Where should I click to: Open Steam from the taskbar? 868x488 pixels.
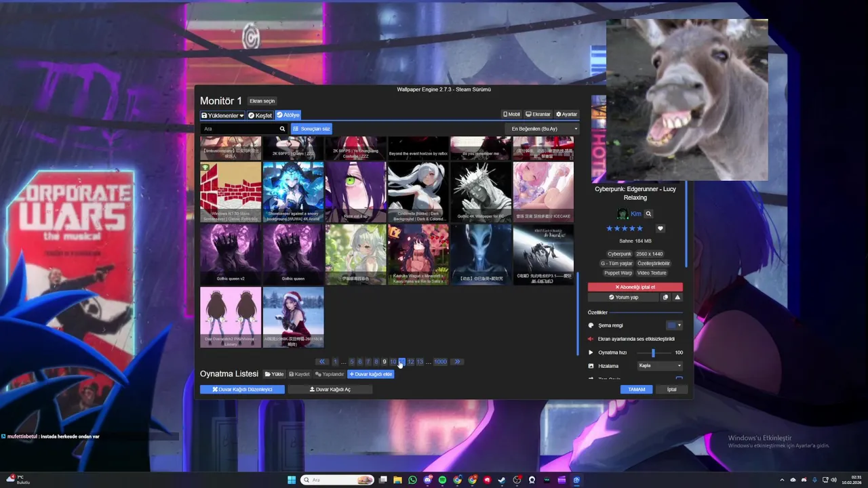502,480
